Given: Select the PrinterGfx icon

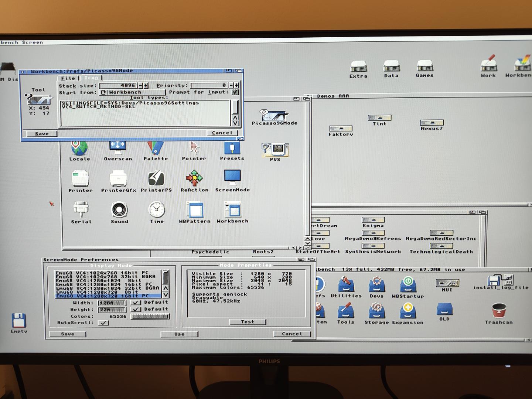Looking at the screenshot, I should [118, 179].
